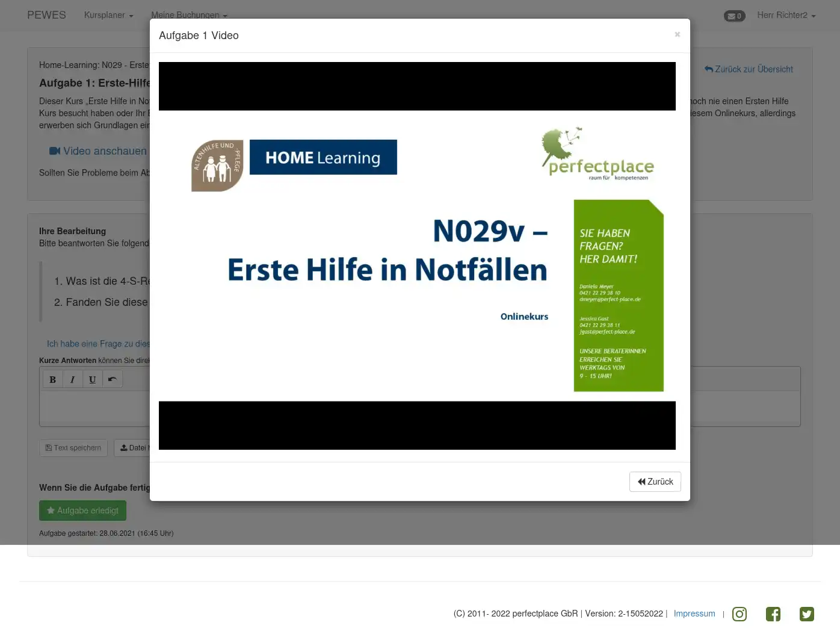Click the 'Aufgabe gestartet: 28.06.2021' text

click(106, 533)
